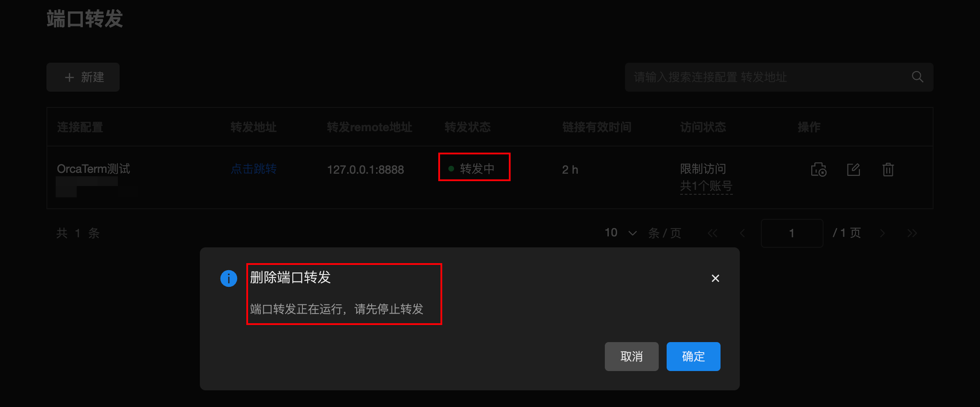The height and width of the screenshot is (407, 980).
Task: Open the 点击跳转 forwarding link
Action: tap(253, 169)
